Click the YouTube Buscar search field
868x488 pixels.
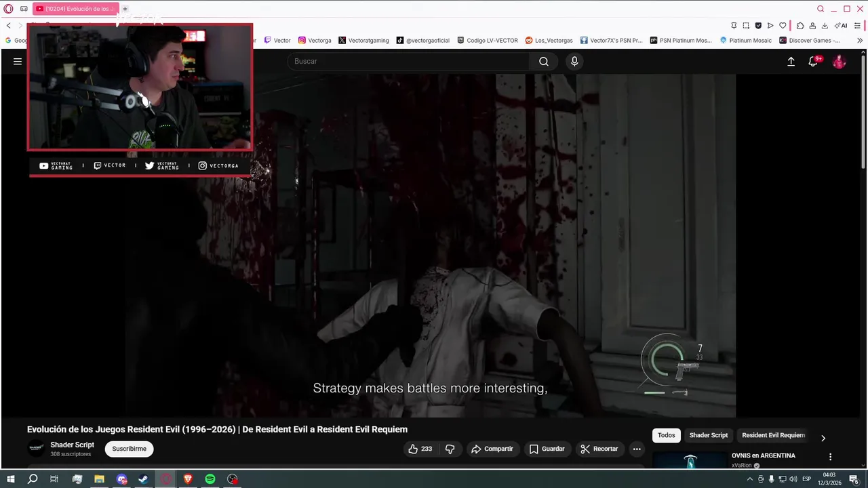pos(408,61)
